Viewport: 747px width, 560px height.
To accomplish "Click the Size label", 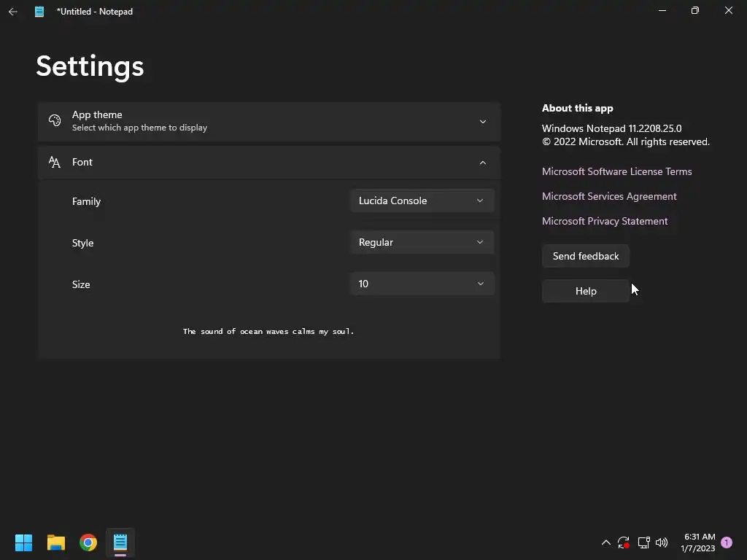I will click(x=81, y=284).
